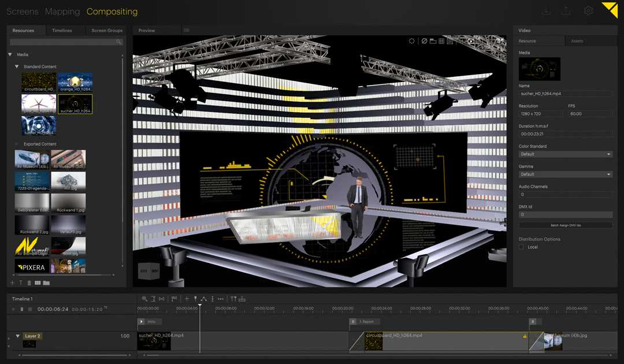Screen dimensions: 624x364
Task: Collapse the Layer 2 disclosure triangle
Action: (17, 336)
